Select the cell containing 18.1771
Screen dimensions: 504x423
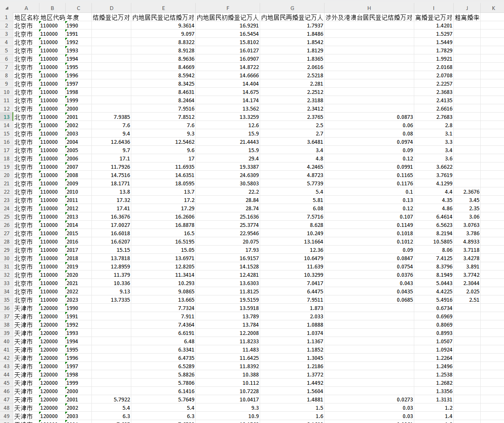[x=111, y=183]
